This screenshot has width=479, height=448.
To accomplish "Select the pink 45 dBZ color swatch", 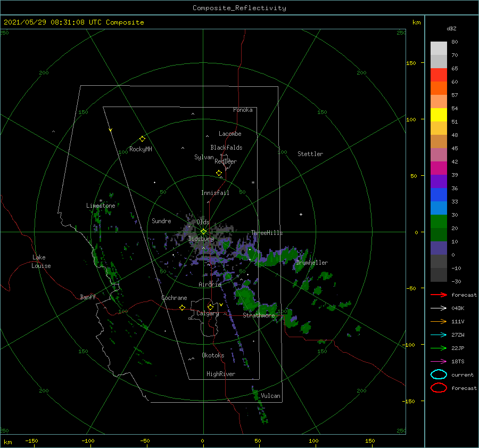I will point(439,154).
